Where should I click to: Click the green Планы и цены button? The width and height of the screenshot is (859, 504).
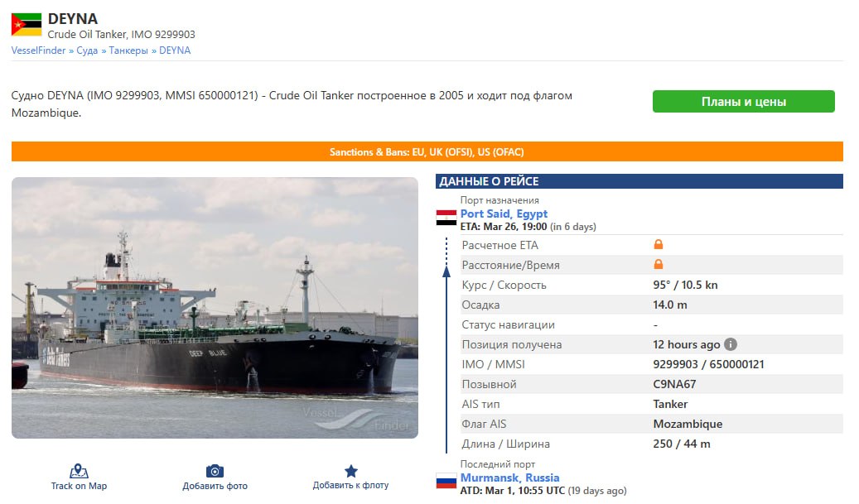743,102
